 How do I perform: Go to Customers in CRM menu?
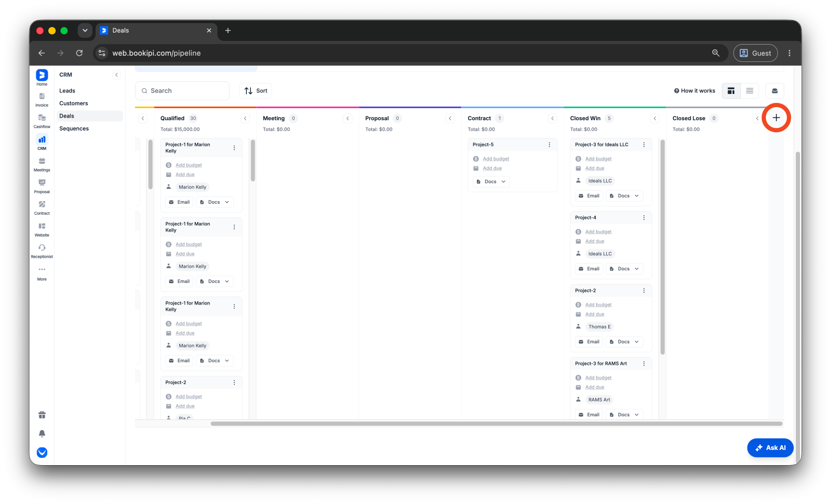pyautogui.click(x=74, y=103)
